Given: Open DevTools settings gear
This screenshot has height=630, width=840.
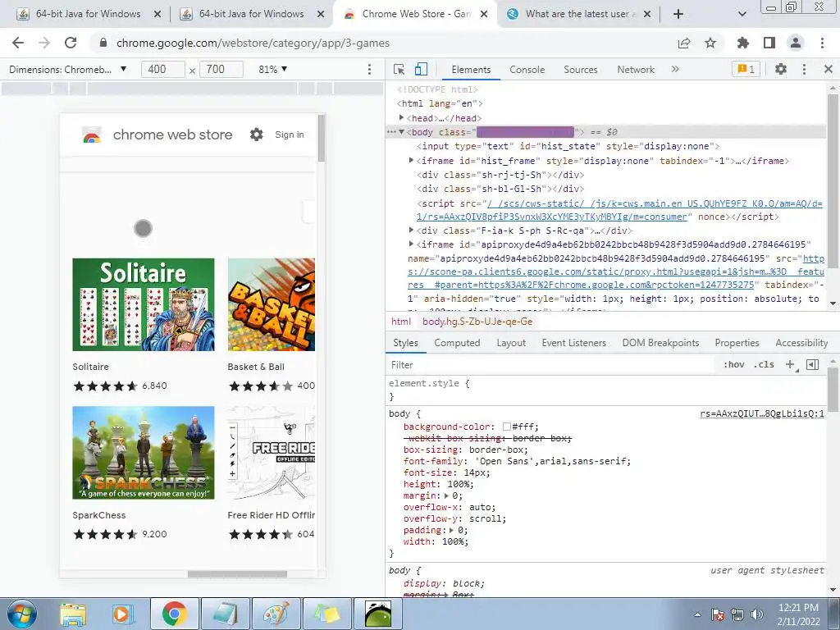Looking at the screenshot, I should pos(781,69).
